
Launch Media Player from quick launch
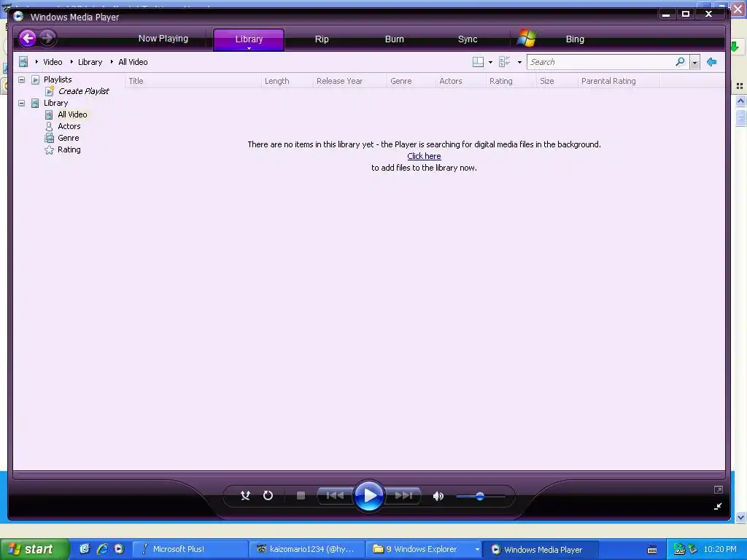[x=119, y=549]
